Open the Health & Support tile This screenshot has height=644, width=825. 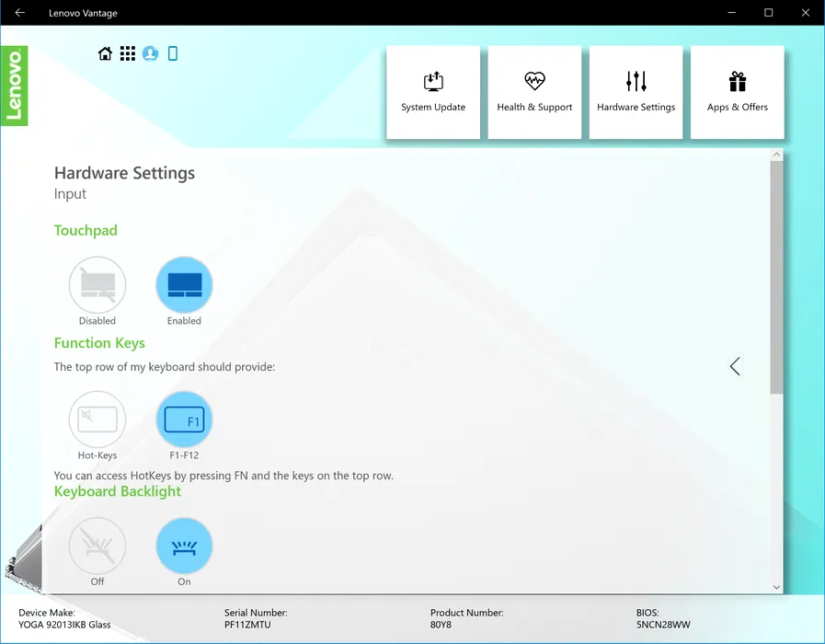tap(534, 92)
